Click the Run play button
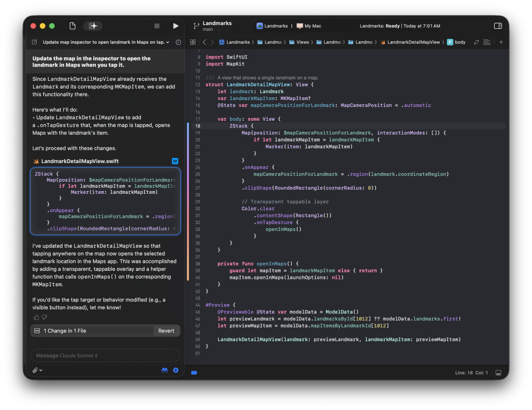This screenshot has width=532, height=410. click(176, 26)
